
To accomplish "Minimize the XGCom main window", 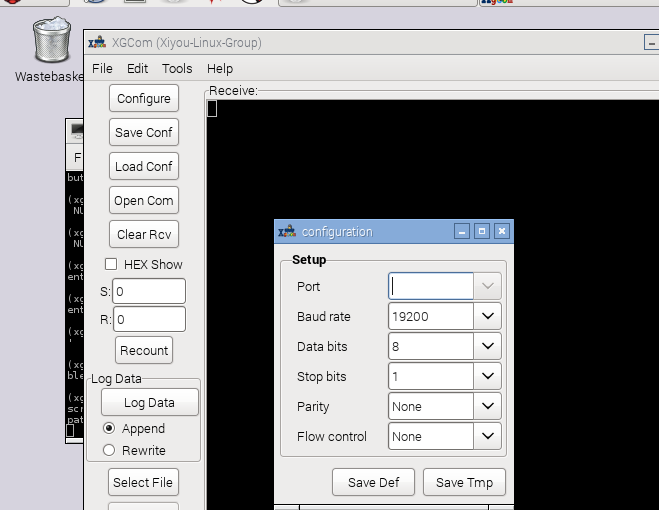I will [651, 42].
